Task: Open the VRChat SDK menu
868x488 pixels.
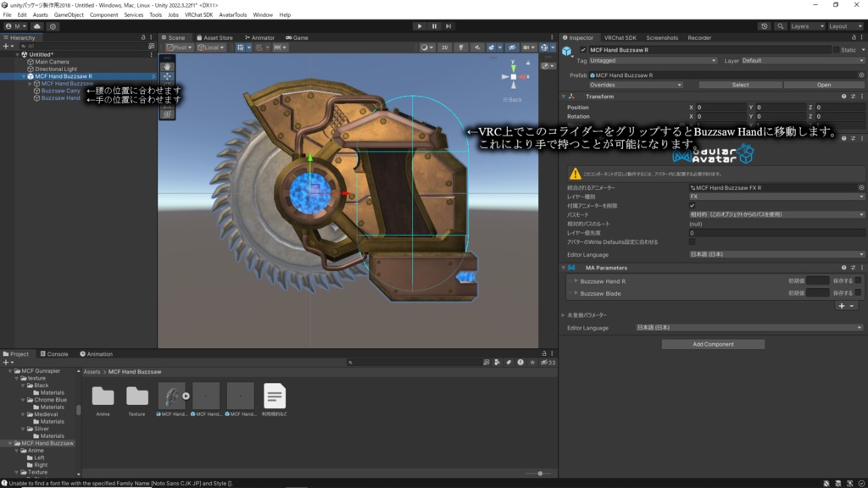Action: pyautogui.click(x=199, y=14)
